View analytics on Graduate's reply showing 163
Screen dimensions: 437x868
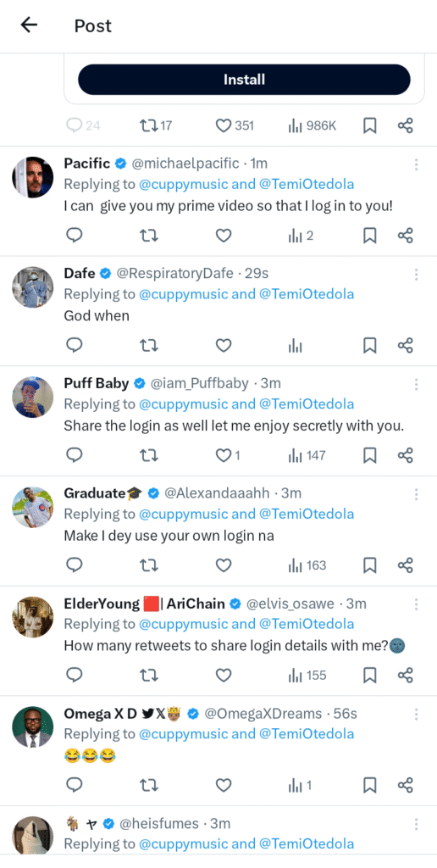[307, 565]
